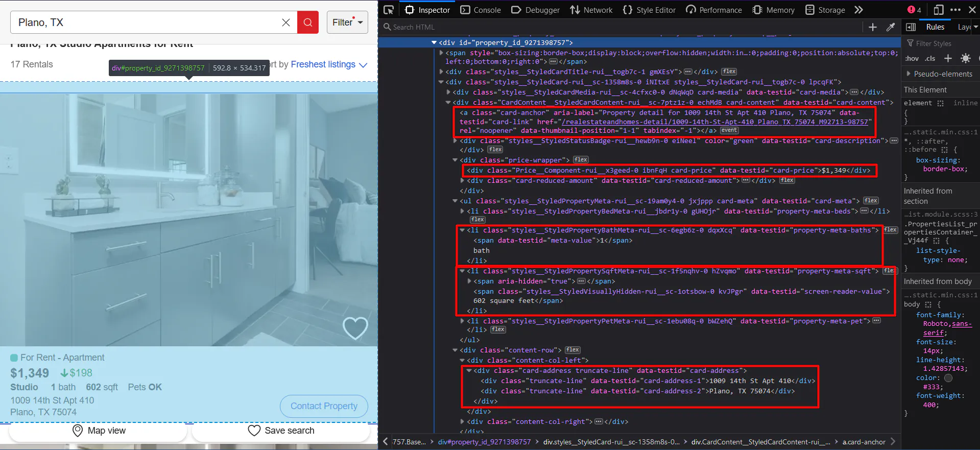Toggle light color scheme simulation
Screen dimensions: 980x450
[x=965, y=58]
